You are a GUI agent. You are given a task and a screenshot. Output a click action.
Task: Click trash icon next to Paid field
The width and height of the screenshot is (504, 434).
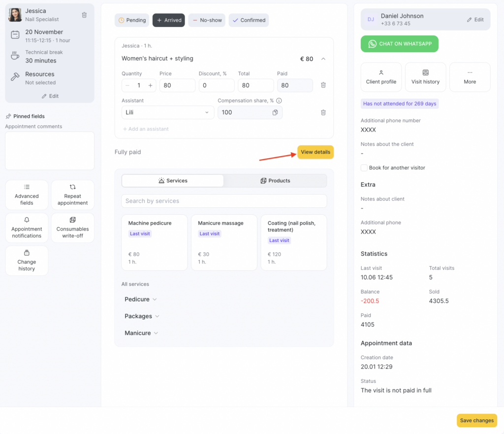323,85
